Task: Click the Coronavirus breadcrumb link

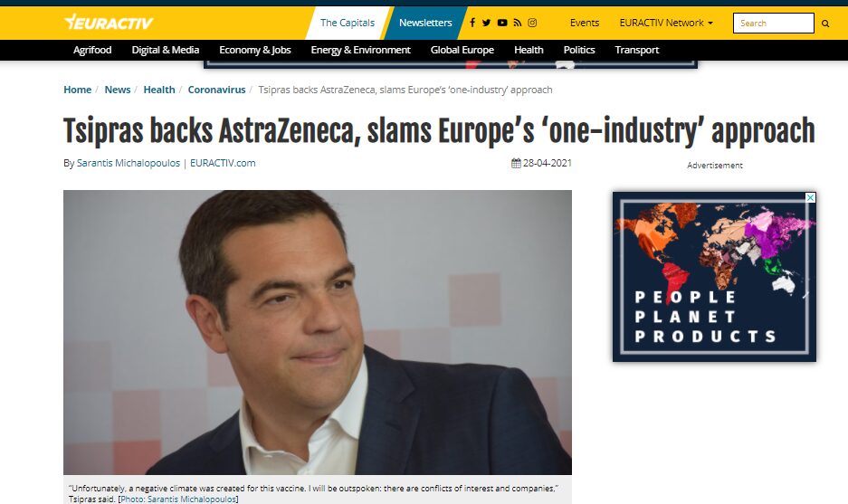Action: tap(216, 90)
